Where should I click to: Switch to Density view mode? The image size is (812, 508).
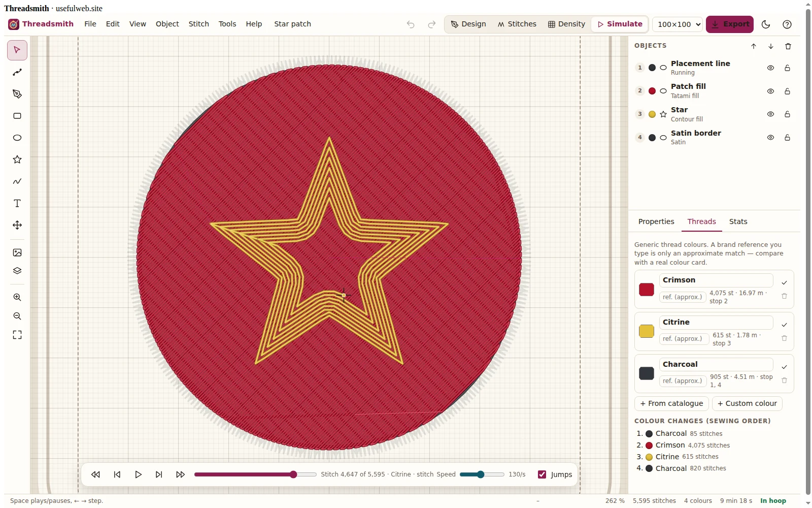click(566, 24)
